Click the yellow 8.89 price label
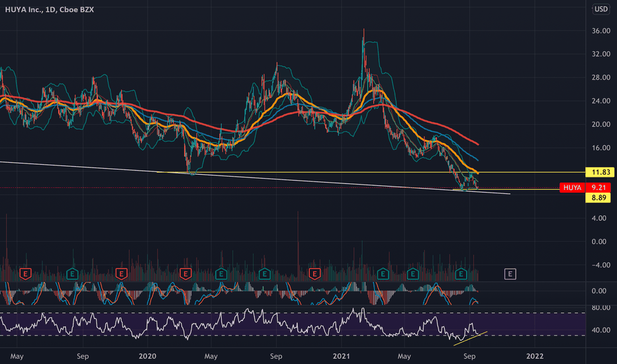The height and width of the screenshot is (364, 617). click(x=598, y=197)
